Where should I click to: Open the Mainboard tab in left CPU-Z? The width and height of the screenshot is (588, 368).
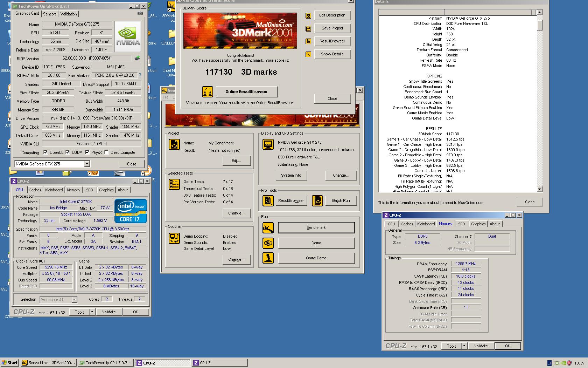point(54,190)
